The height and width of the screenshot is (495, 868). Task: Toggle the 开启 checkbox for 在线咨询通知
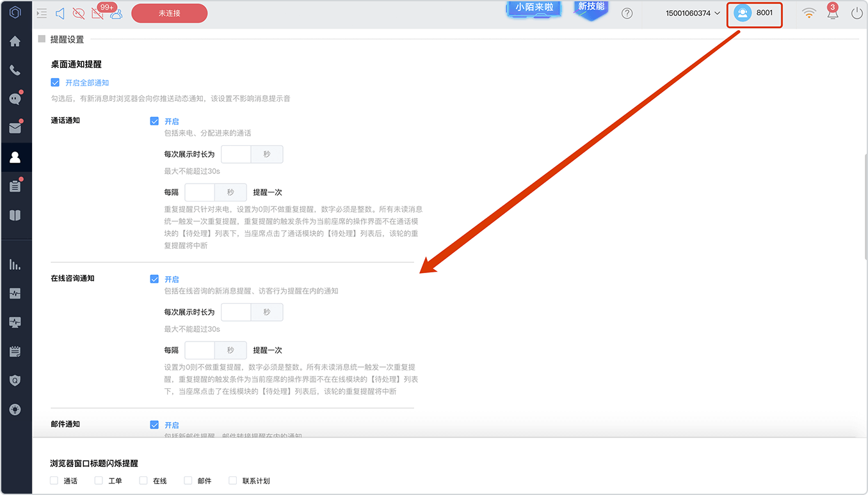click(154, 279)
